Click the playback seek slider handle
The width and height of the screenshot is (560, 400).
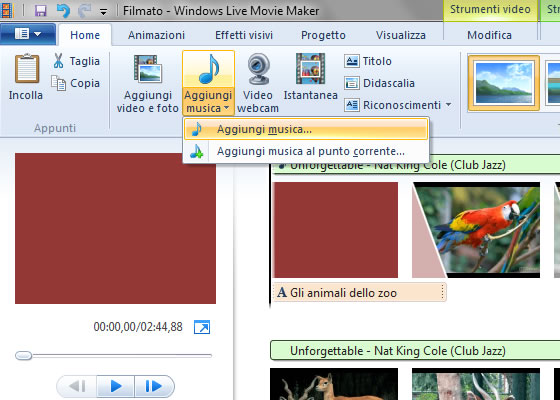coord(24,355)
